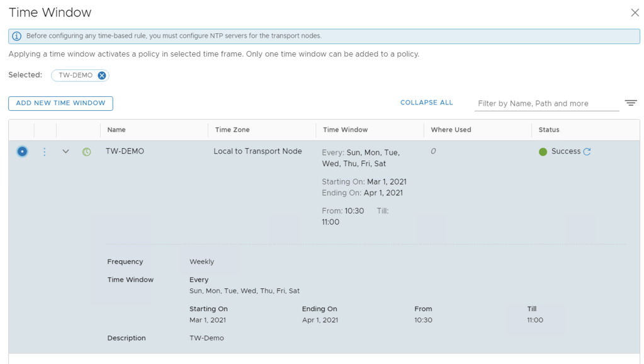The image size is (644, 364).
Task: Remove the TW-DEMO selected chip
Action: tap(101, 76)
